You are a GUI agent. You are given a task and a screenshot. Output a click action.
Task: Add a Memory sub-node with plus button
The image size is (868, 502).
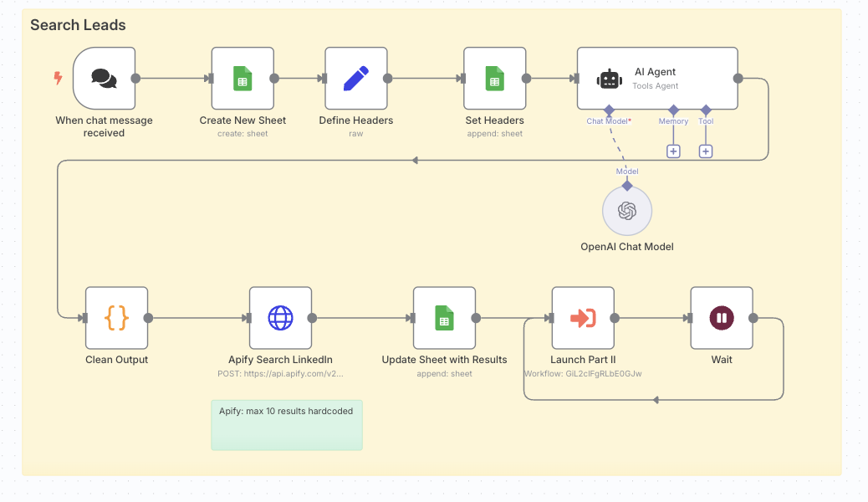(673, 151)
